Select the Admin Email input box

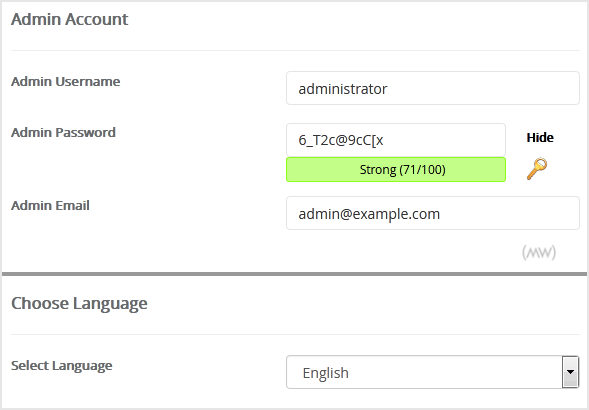[433, 213]
